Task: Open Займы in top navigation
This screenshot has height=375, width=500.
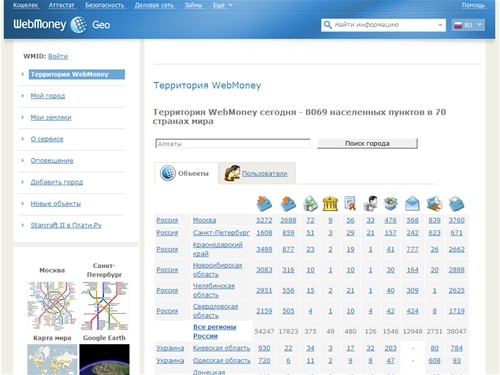Action: (193, 5)
